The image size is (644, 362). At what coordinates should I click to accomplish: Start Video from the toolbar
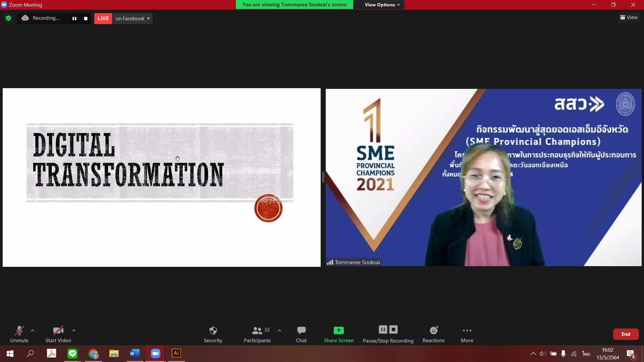(x=58, y=334)
